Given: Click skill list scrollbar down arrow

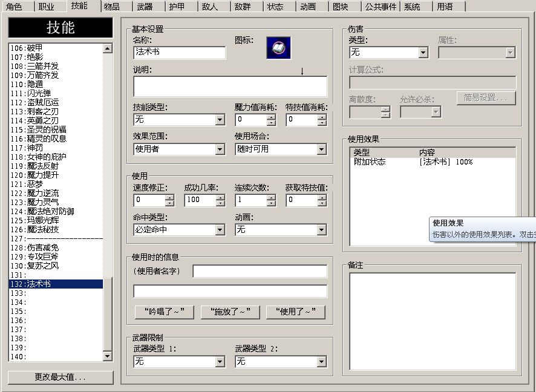Looking at the screenshot, I should (107, 356).
